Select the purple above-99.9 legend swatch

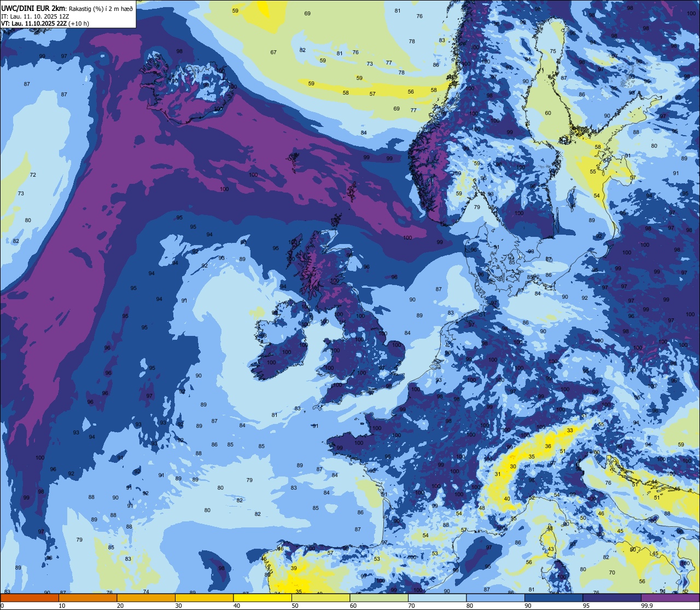pos(670,598)
